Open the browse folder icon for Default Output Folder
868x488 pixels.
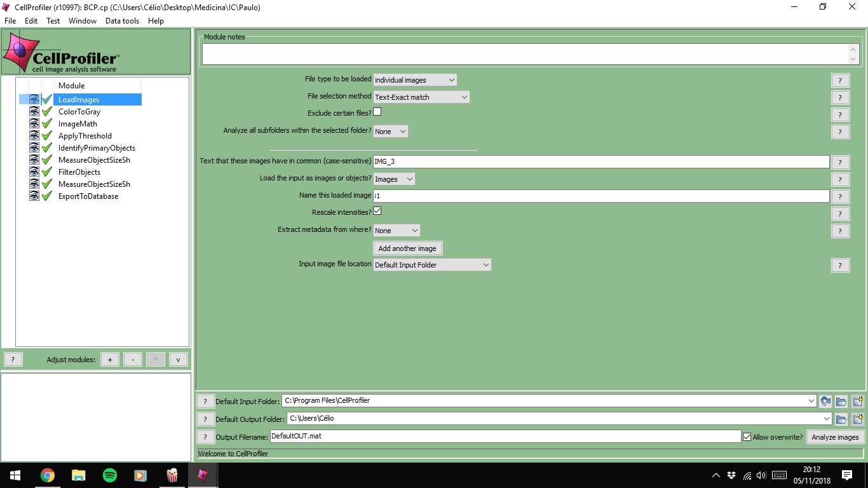pos(841,419)
